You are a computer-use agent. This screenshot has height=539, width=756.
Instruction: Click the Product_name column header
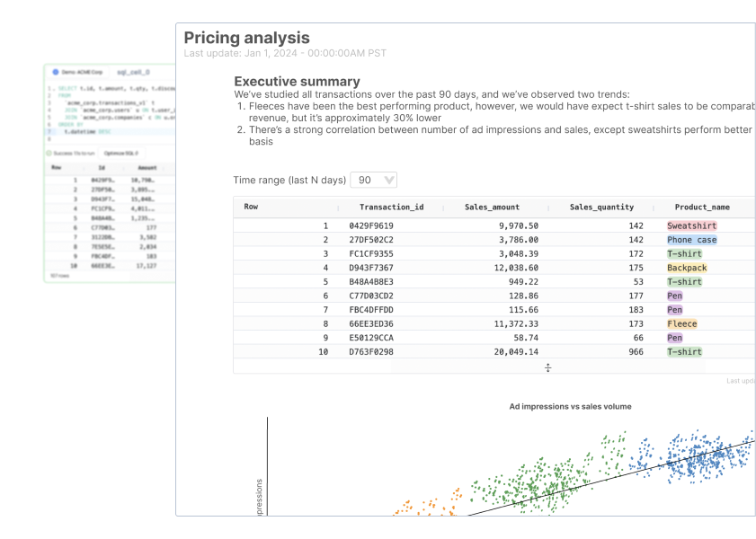pos(702,207)
